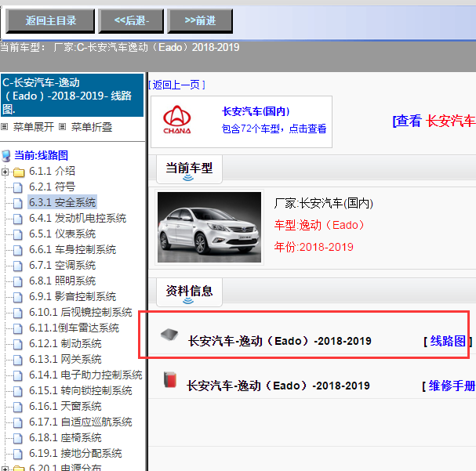Click the page icon beside 6.17.1 自适应巡航系统

(x=18, y=423)
